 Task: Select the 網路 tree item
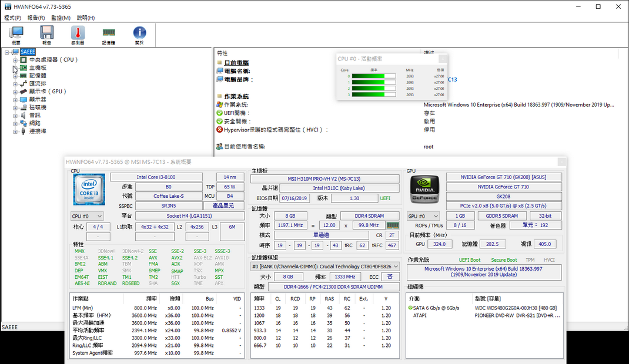coord(35,123)
